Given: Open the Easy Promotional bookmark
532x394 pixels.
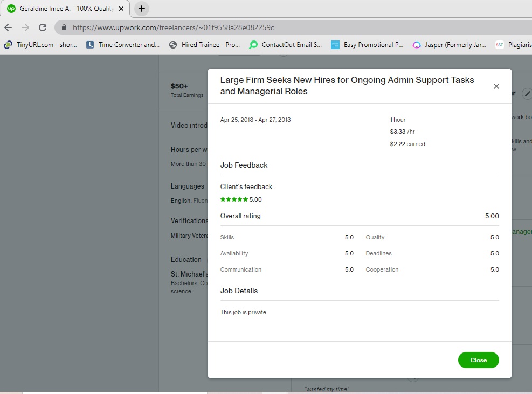Looking at the screenshot, I should coord(368,44).
